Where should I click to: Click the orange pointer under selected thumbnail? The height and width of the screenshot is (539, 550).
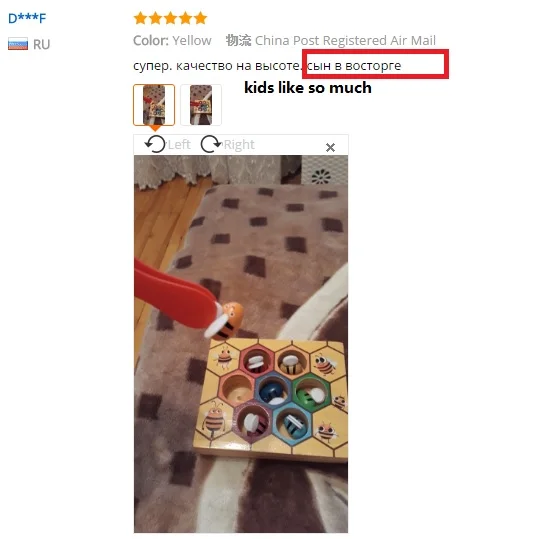click(155, 128)
